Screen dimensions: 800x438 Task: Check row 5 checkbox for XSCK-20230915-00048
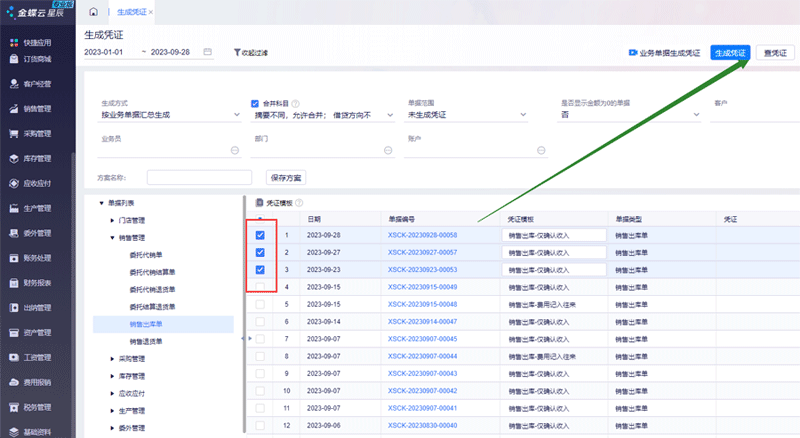(x=260, y=304)
